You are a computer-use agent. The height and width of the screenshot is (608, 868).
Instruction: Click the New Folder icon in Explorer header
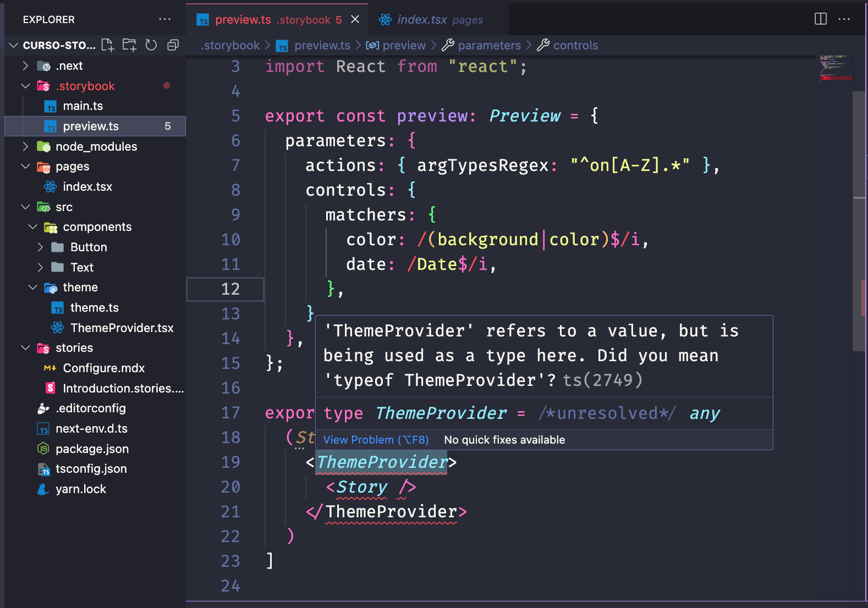click(129, 45)
